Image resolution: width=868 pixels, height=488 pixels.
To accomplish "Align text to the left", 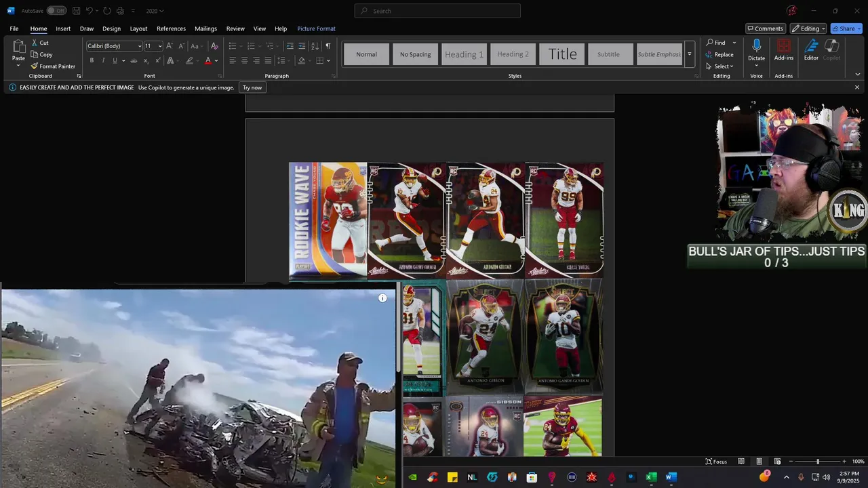I will pyautogui.click(x=233, y=60).
